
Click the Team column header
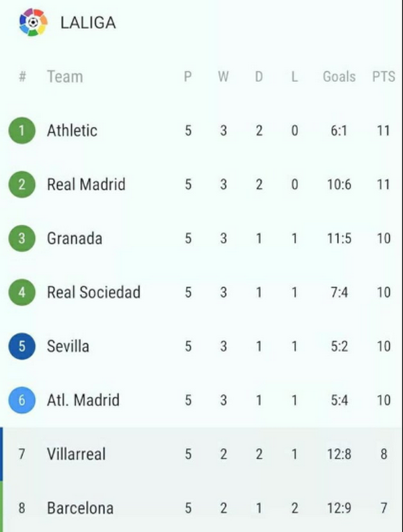[x=64, y=77]
